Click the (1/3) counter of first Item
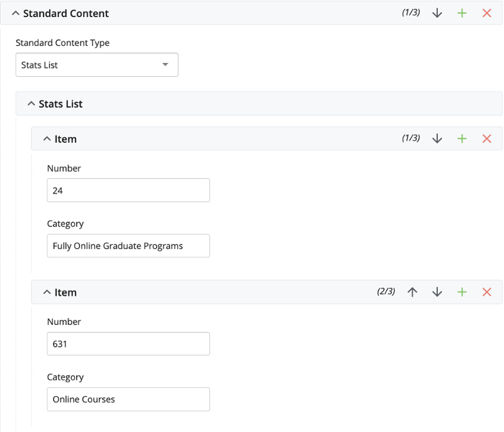 [x=411, y=138]
